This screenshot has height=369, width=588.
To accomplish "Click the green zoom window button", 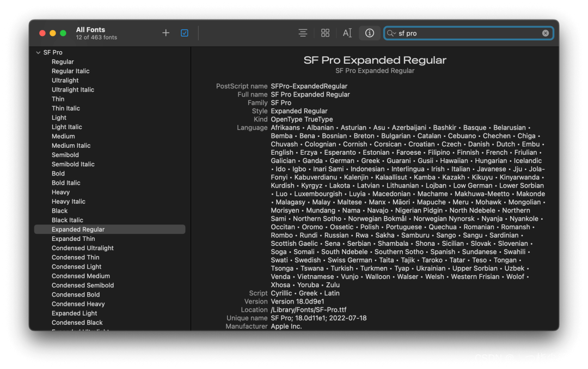I will [63, 33].
